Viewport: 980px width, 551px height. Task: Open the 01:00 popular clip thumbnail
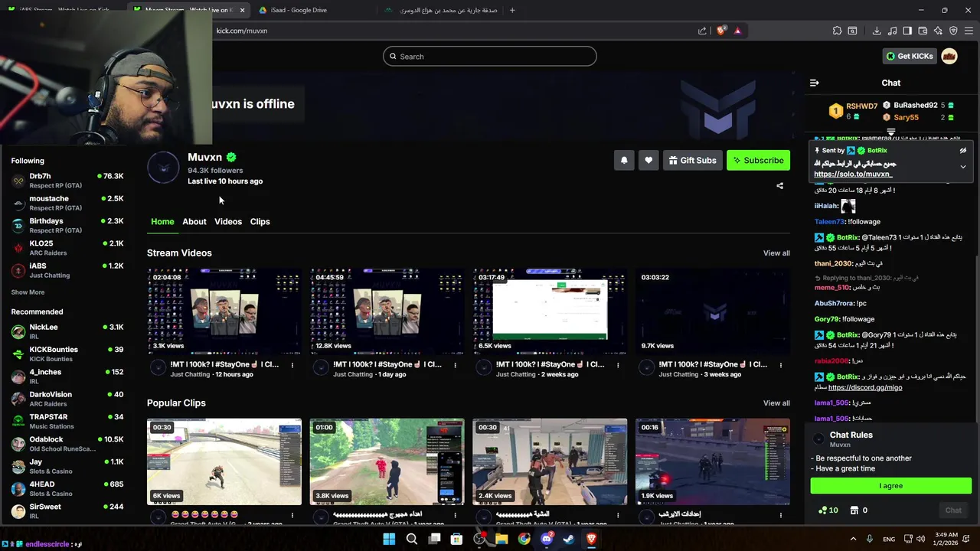click(x=387, y=461)
